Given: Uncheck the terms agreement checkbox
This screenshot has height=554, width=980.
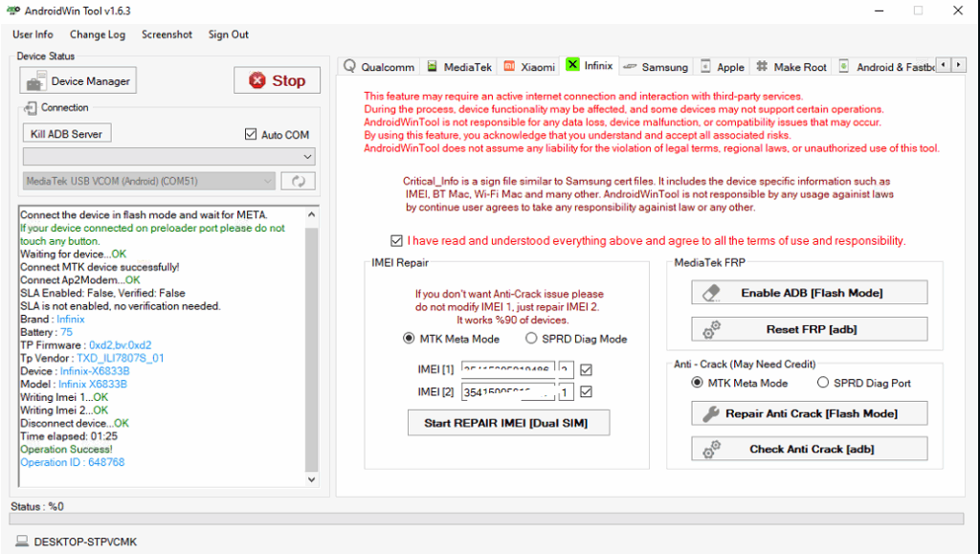Looking at the screenshot, I should [397, 241].
